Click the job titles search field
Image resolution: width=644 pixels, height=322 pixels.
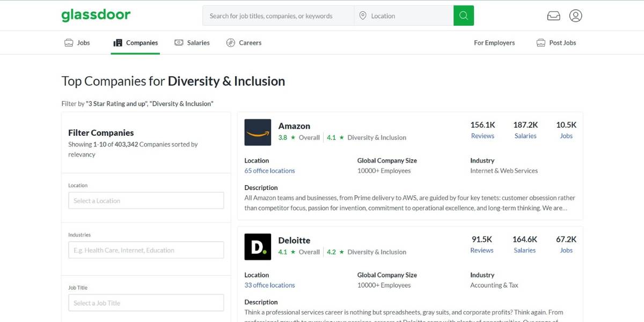pos(278,16)
